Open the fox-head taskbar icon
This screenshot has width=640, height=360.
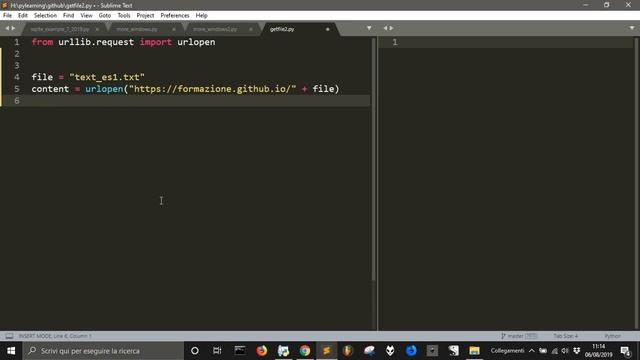pos(390,351)
